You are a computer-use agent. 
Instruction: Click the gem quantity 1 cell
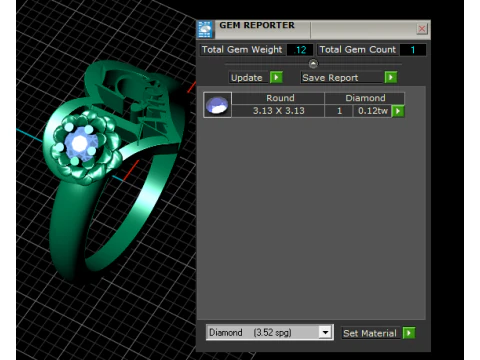tap(339, 111)
